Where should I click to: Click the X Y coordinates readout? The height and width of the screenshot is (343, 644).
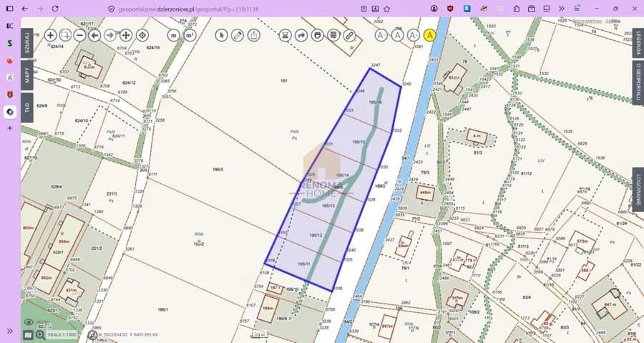[129, 335]
